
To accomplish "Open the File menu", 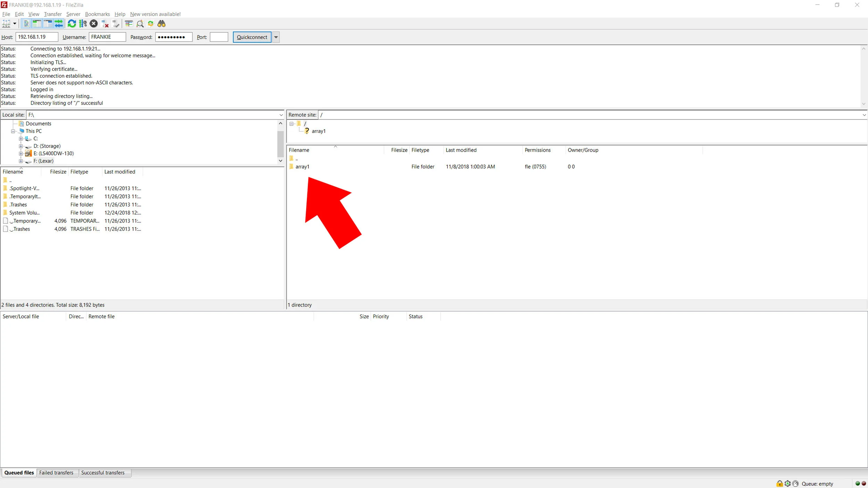I will (x=6, y=14).
